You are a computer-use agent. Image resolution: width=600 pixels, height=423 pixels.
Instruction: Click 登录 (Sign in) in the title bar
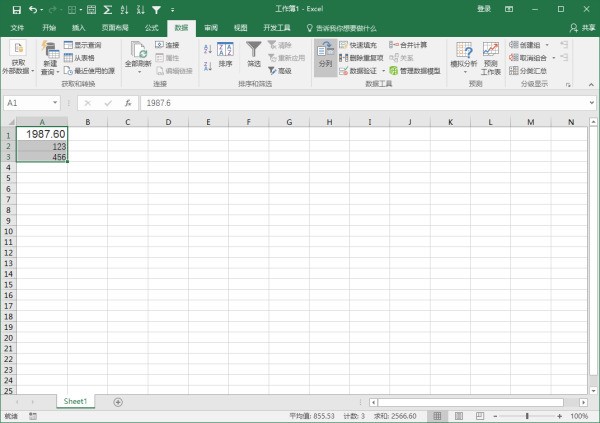click(484, 8)
